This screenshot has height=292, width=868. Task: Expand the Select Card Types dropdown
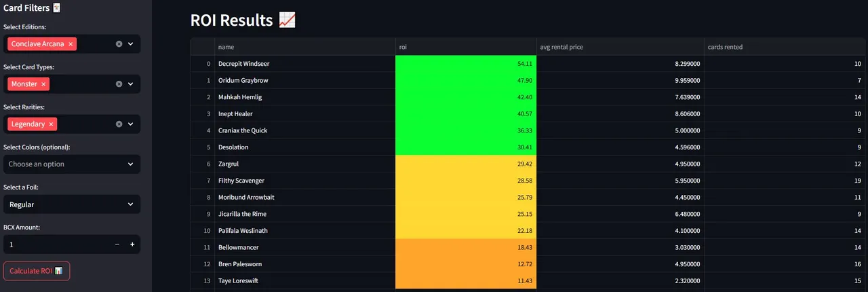[x=131, y=84]
